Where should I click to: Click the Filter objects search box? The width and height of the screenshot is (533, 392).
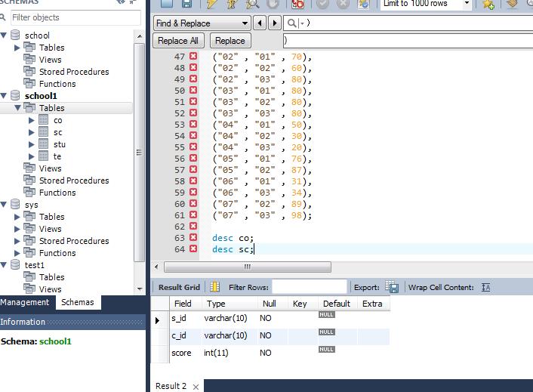click(x=75, y=17)
